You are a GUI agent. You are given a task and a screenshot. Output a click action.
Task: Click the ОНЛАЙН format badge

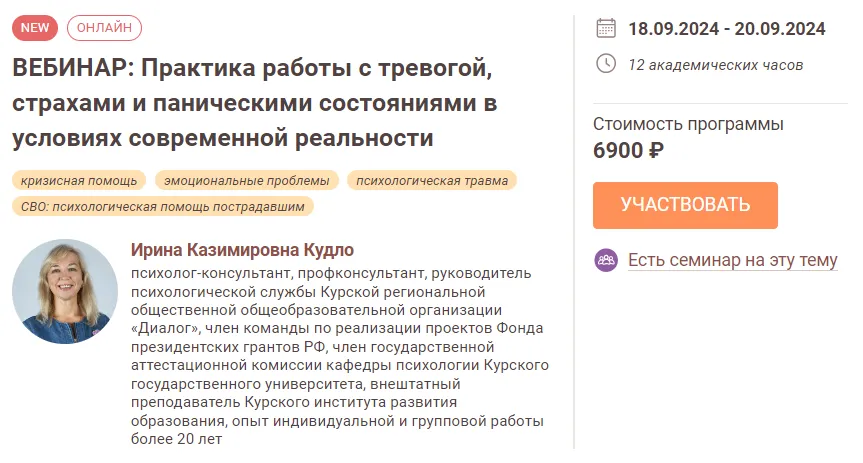[x=104, y=28]
